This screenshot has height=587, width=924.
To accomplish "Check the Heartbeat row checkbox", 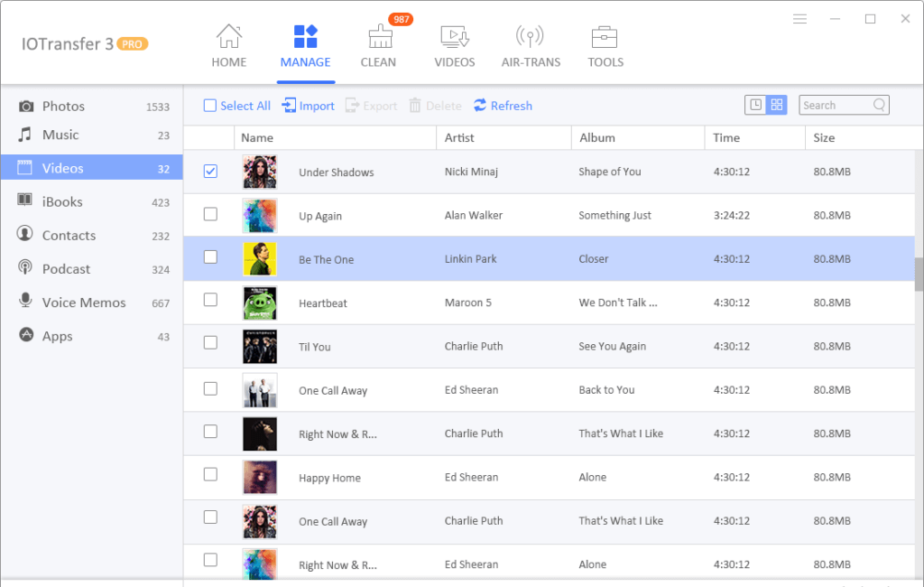I will [210, 300].
